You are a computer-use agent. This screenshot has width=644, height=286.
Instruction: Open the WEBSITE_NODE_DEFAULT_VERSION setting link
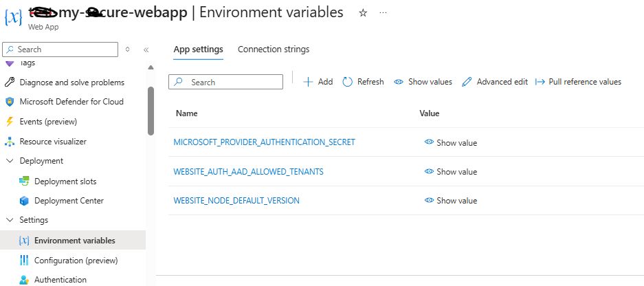(x=236, y=201)
